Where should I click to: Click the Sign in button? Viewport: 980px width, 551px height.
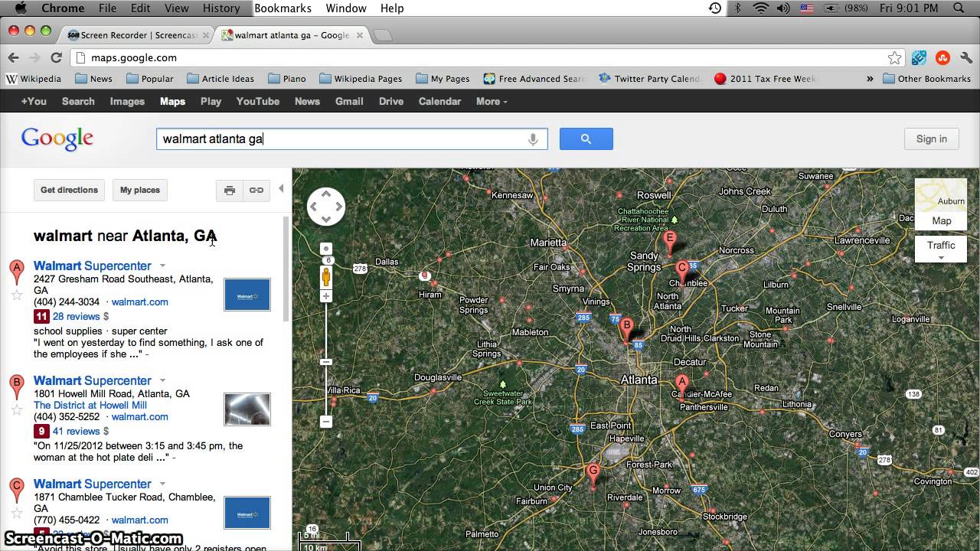click(932, 139)
